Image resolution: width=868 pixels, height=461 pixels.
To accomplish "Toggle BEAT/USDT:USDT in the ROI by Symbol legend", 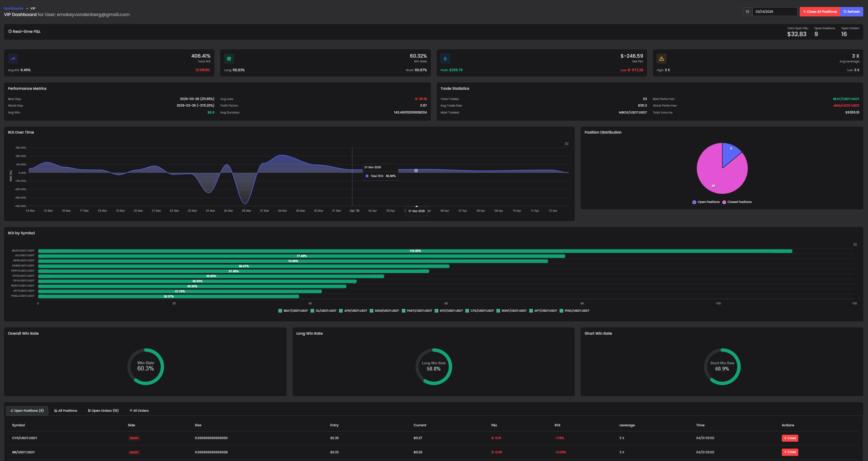I will point(292,311).
